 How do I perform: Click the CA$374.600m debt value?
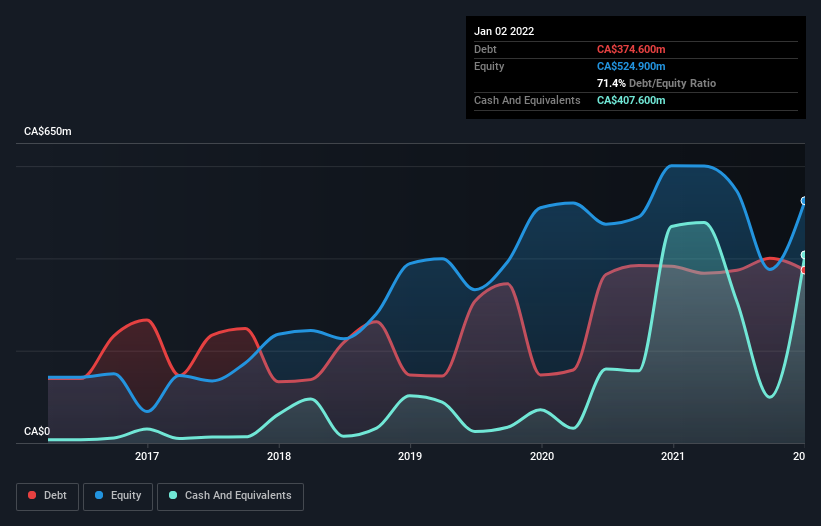(x=631, y=49)
